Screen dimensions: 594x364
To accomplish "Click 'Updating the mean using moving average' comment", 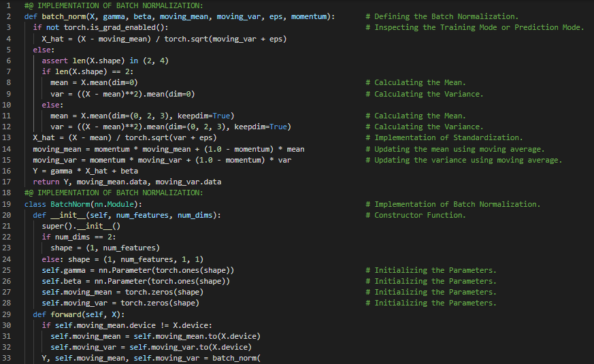I will 459,149.
